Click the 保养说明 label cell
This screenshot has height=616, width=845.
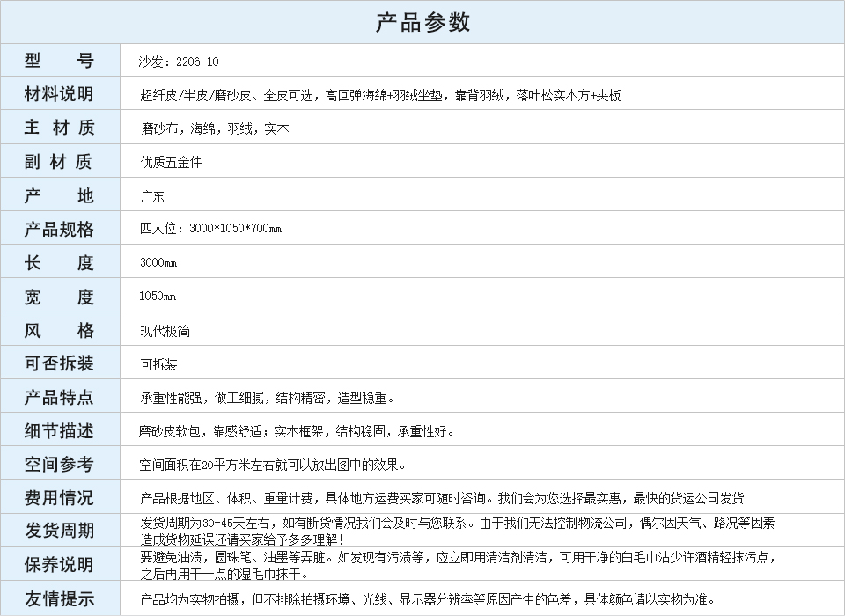[x=60, y=564]
